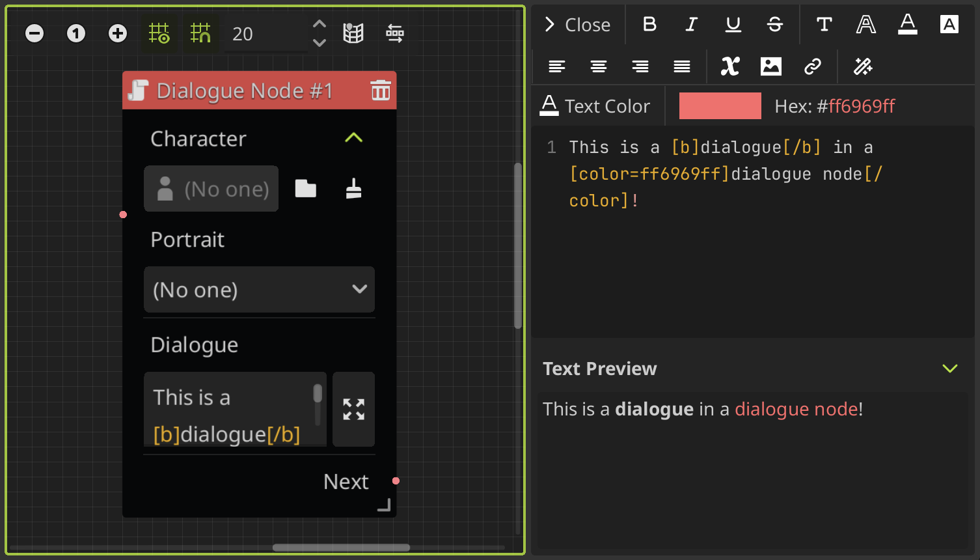Toggle grid visibility in the graph toolbar
The width and height of the screenshot is (980, 560).
tap(159, 33)
